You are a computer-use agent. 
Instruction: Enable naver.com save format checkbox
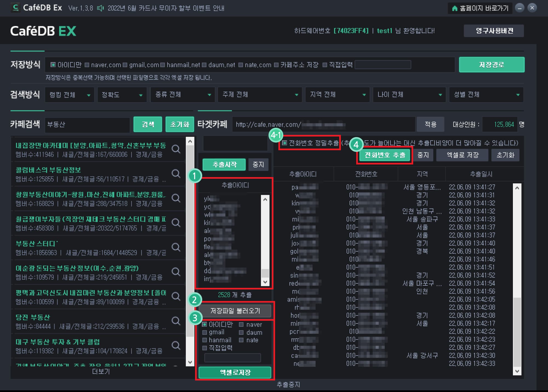tap(87, 65)
